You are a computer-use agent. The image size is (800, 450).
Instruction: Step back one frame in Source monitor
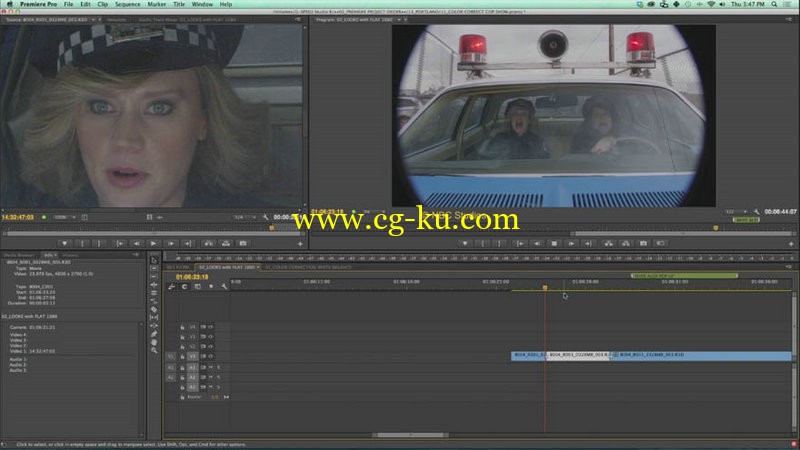pyautogui.click(x=136, y=244)
